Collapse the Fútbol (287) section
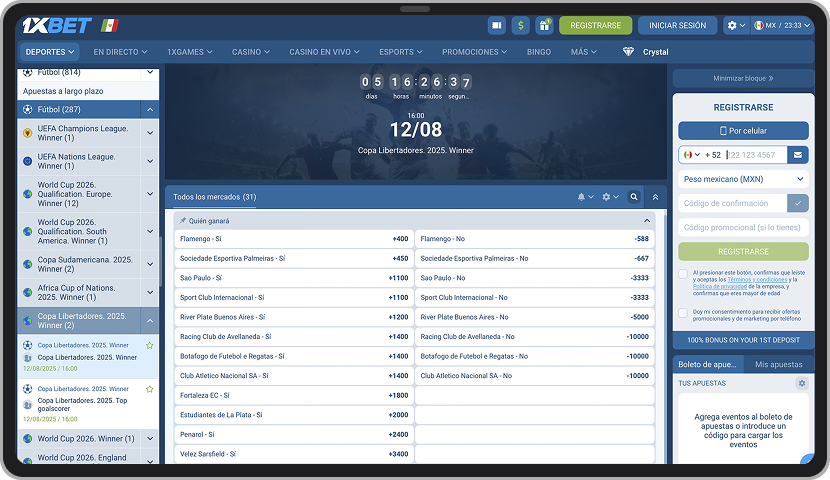This screenshot has width=830, height=480. point(150,110)
